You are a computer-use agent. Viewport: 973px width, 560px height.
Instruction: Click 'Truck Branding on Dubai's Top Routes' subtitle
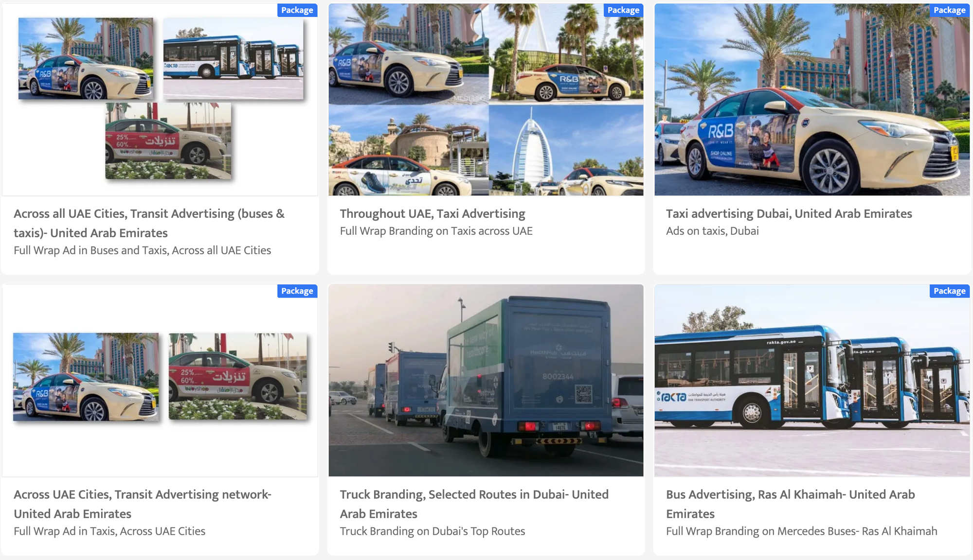click(432, 531)
